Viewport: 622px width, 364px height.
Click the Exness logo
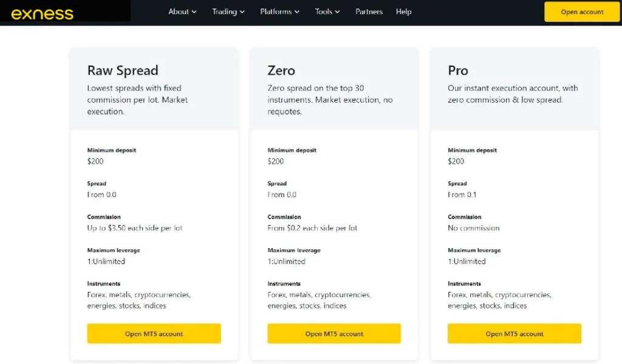[x=42, y=13]
